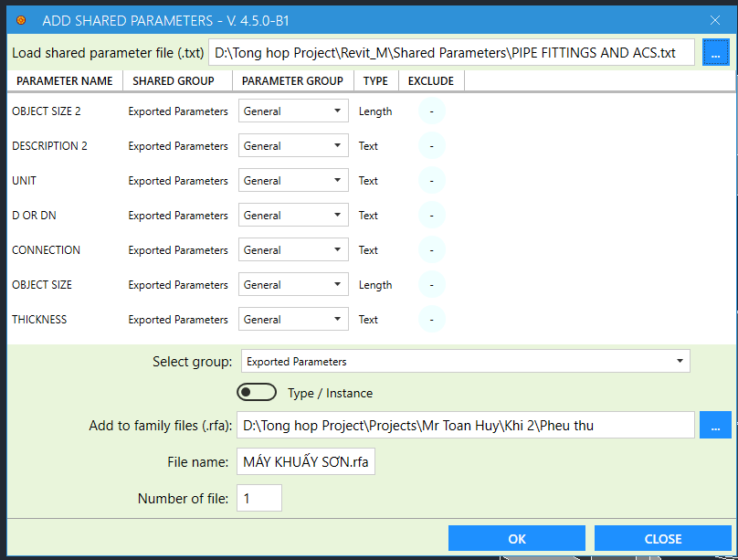Open parameter group dropdown for THICKNESS

(x=293, y=320)
